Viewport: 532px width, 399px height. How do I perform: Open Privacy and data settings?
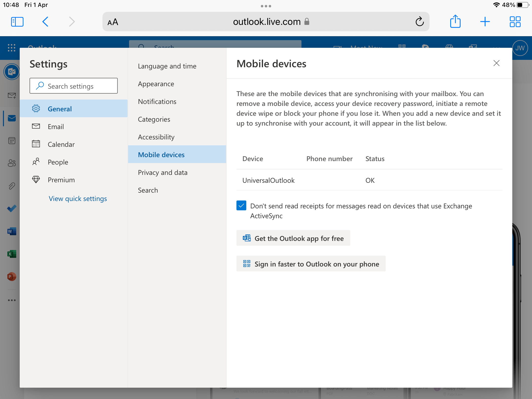tap(177, 172)
